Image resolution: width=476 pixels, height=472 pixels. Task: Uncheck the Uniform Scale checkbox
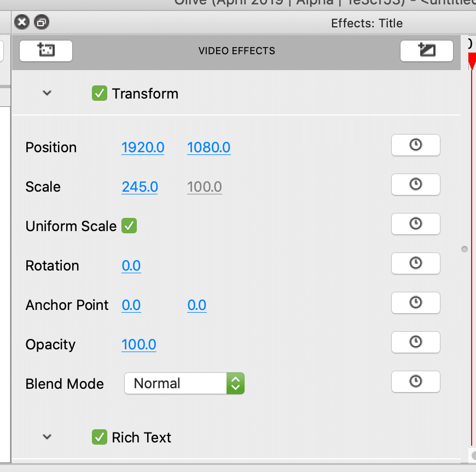pos(129,226)
